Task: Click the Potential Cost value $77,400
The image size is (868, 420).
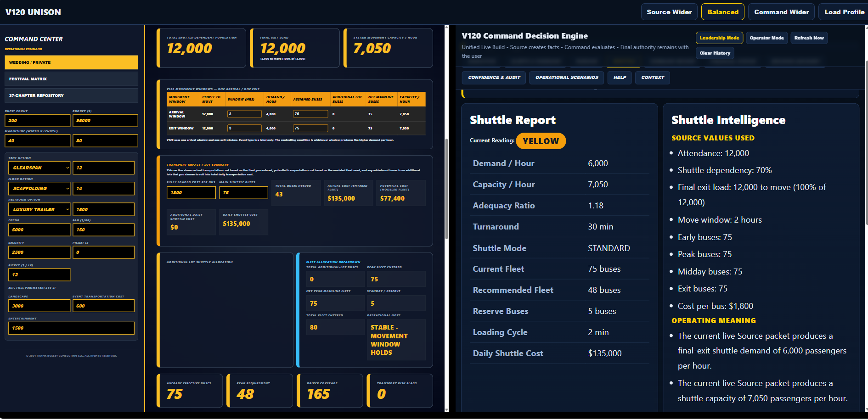Action: [392, 199]
